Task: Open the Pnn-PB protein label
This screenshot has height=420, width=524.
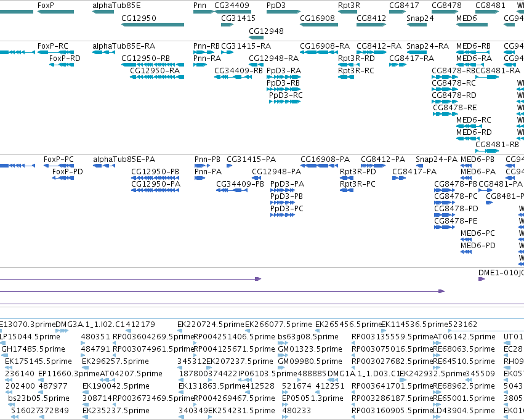Action: click(x=208, y=160)
